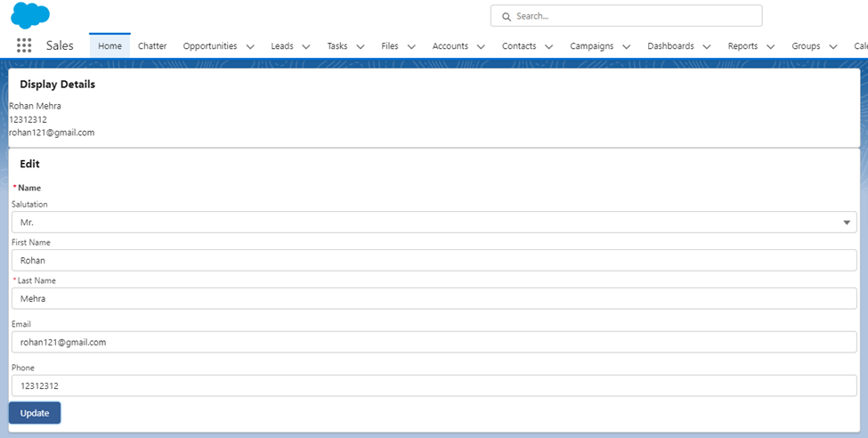Screen dimensions: 868x438
Task: Select the displayed phone 12312312 text
Action: 28,119
